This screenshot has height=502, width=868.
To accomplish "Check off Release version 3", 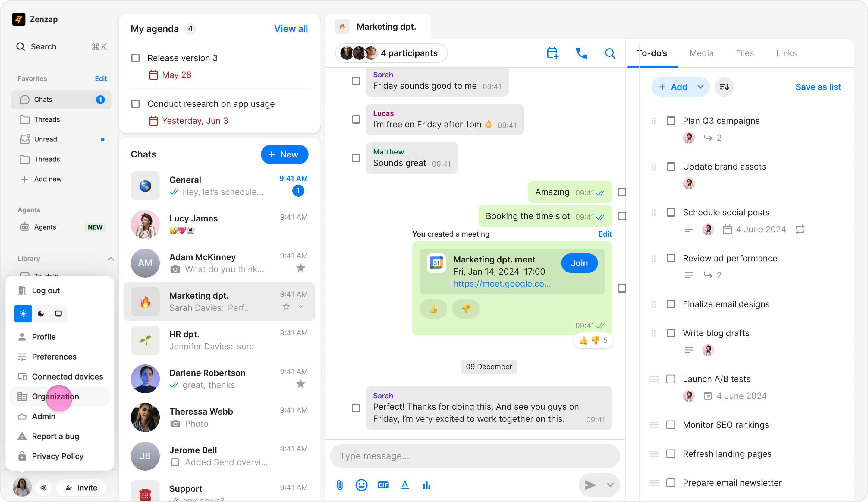I will tap(136, 58).
